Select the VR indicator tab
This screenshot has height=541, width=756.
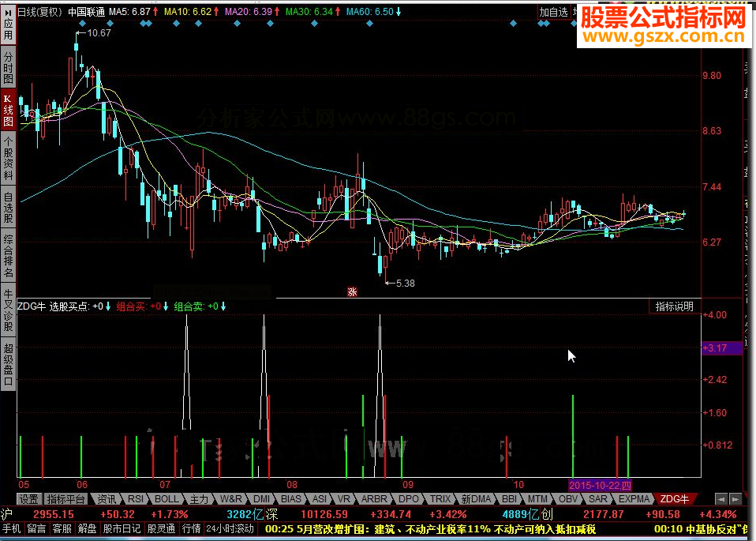pyautogui.click(x=344, y=499)
